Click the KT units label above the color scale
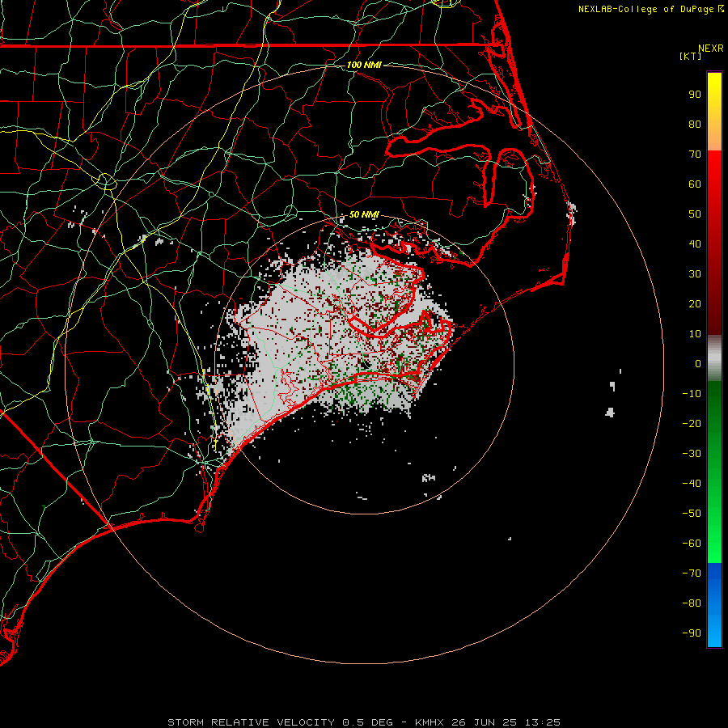Screen dimensions: 728x728 [x=690, y=56]
